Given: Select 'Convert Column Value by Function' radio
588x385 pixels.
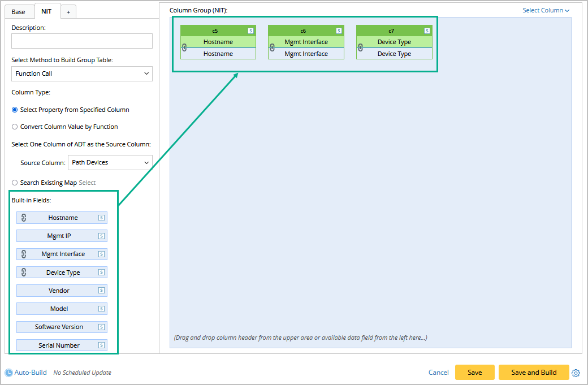Looking at the screenshot, I should pos(15,127).
